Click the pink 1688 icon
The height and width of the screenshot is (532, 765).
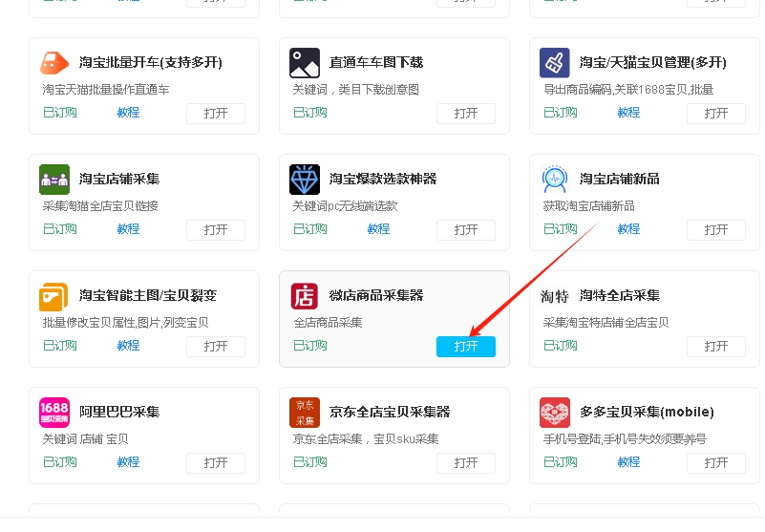coord(54,413)
